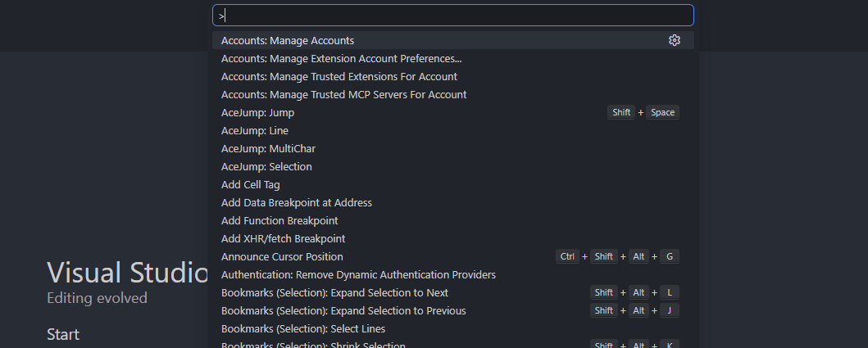Open gear settings for Manage Accounts command
868x348 pixels.
674,40
